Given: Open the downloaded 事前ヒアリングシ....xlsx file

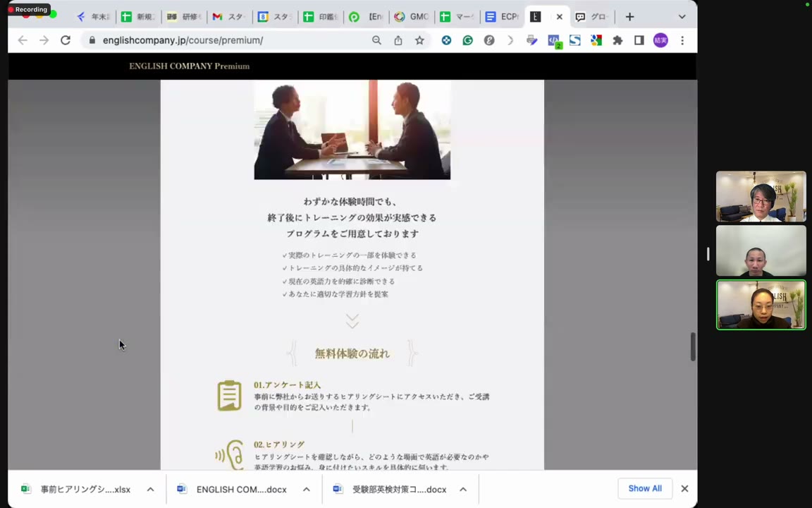Looking at the screenshot, I should point(78,489).
